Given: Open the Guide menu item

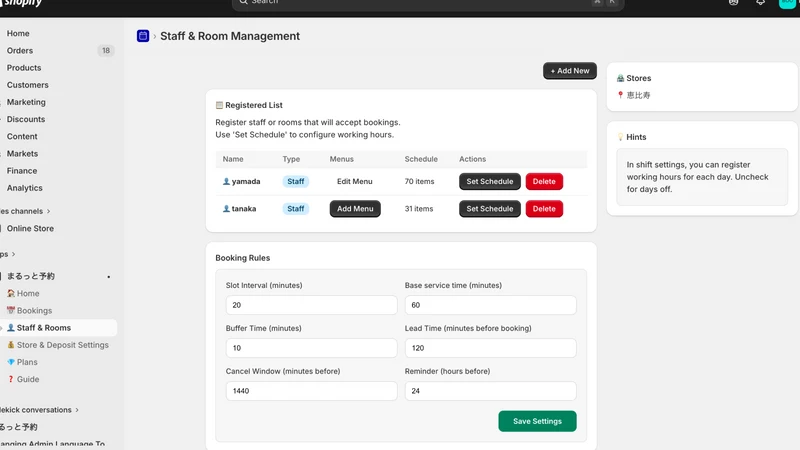Looking at the screenshot, I should coord(23,379).
